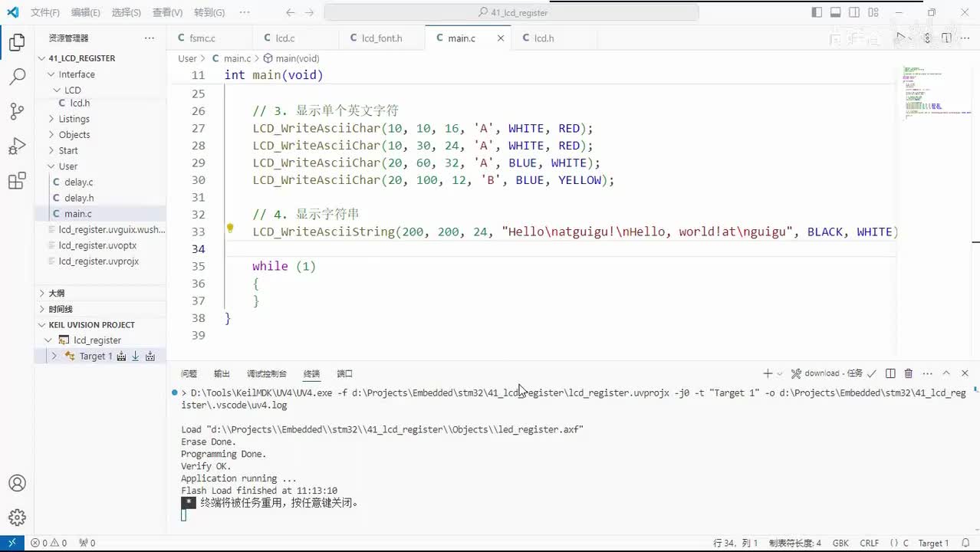The image size is (980, 552).
Task: Open the Extensions view
Action: [x=17, y=181]
